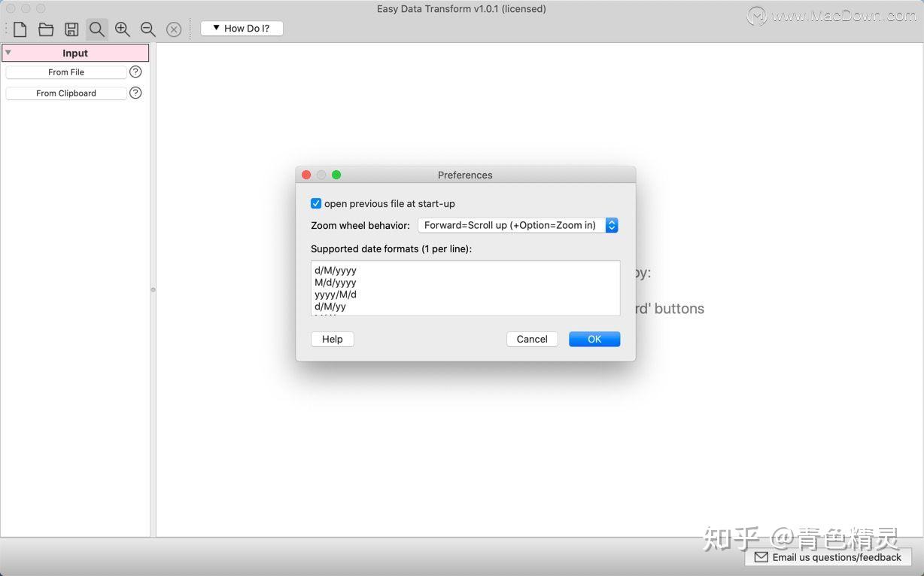Save the current project

pos(71,29)
